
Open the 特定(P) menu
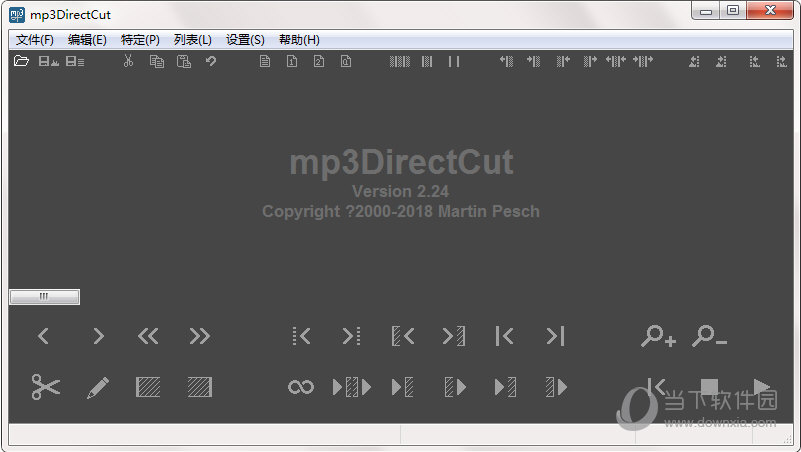coord(140,40)
